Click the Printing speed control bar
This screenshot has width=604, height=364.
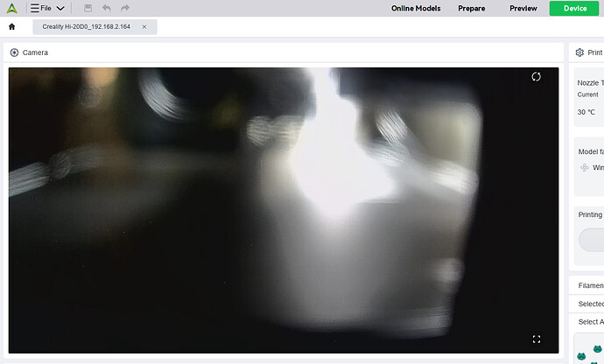point(591,240)
